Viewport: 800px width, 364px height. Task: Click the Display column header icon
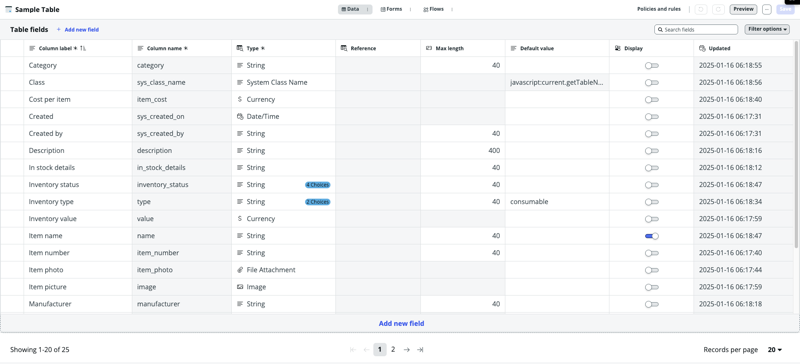[x=617, y=48]
